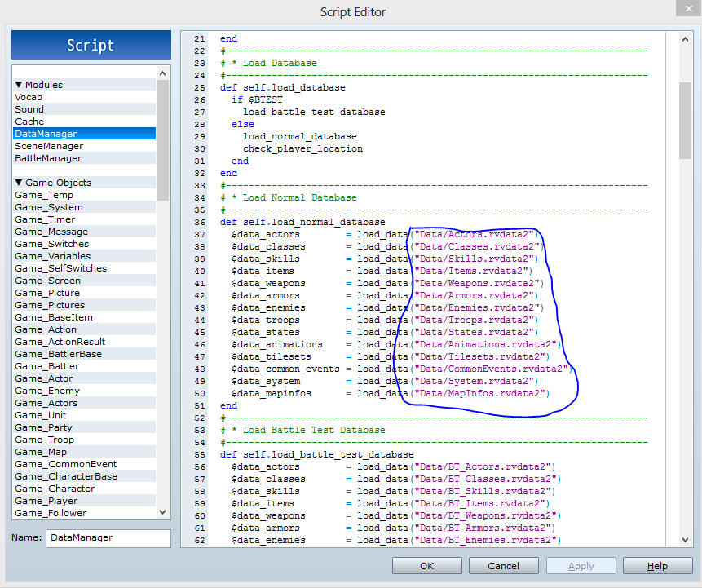
Task: Select the Game_Troop script
Action: [85, 440]
